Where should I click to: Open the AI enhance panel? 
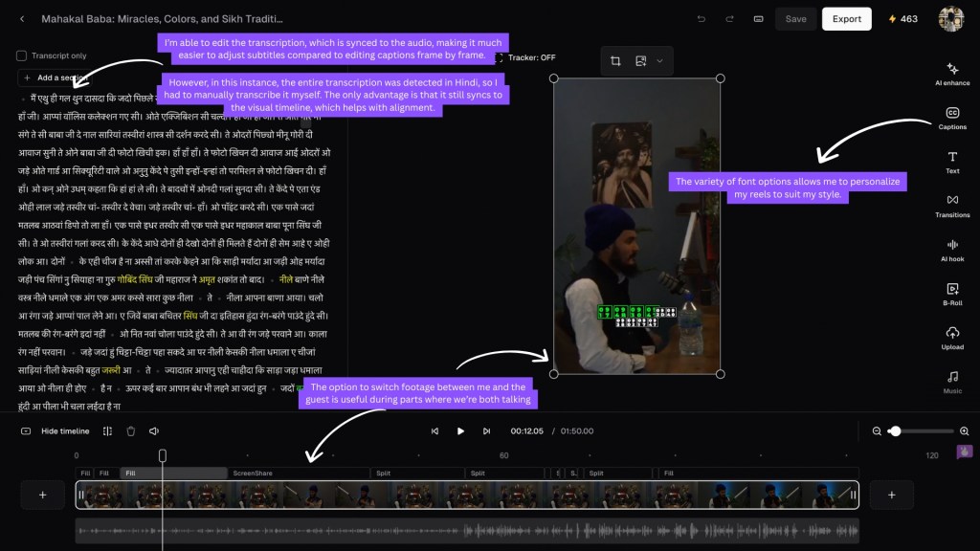point(952,73)
